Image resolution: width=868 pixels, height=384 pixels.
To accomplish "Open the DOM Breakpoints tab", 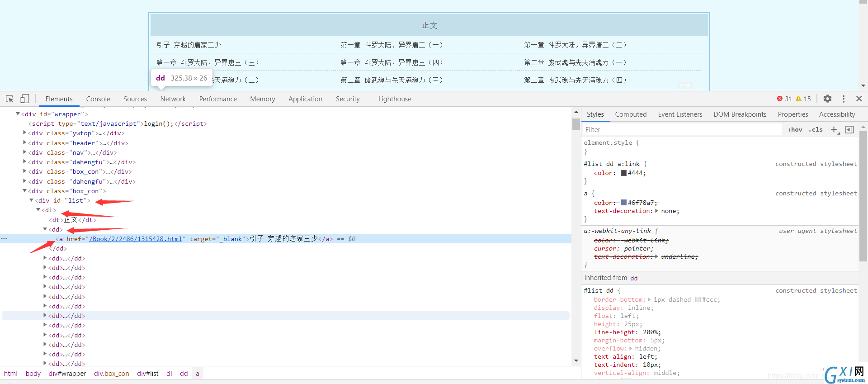I will (740, 114).
